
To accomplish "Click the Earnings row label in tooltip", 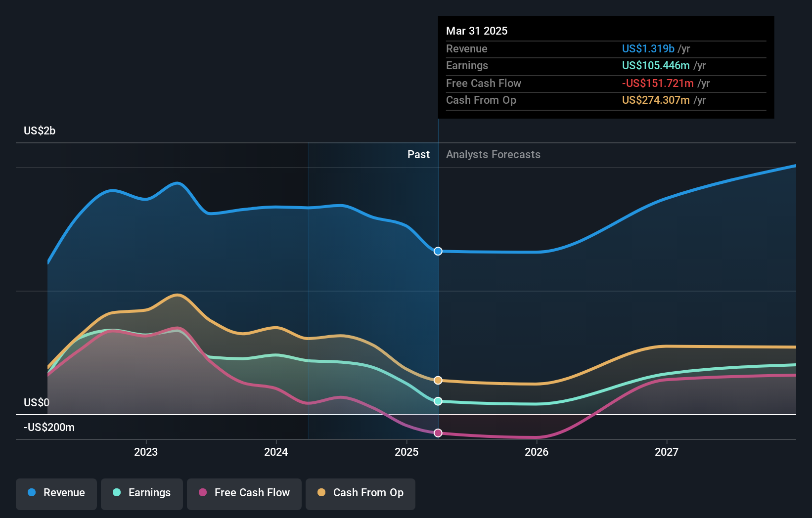I will [x=467, y=65].
